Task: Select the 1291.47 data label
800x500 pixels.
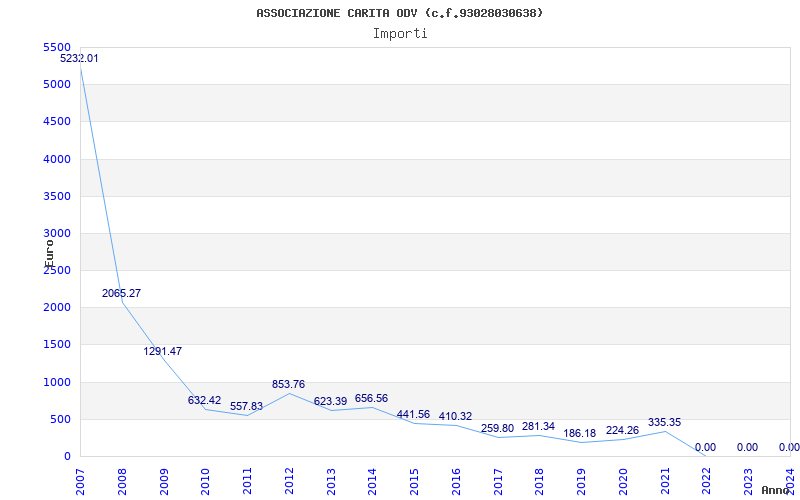Action: [x=163, y=351]
